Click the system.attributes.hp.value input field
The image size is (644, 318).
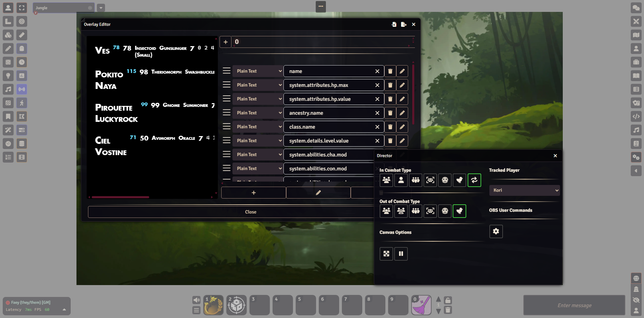pyautogui.click(x=334, y=99)
